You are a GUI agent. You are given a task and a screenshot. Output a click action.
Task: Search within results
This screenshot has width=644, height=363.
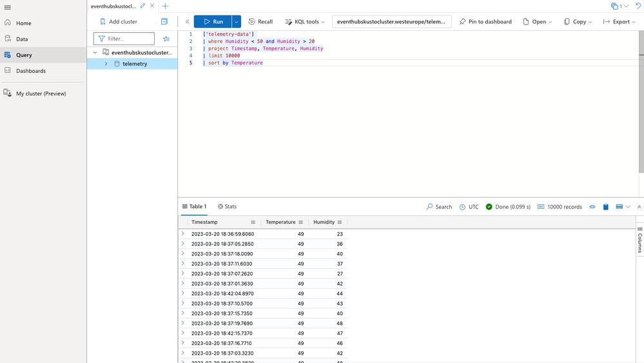[x=439, y=206]
